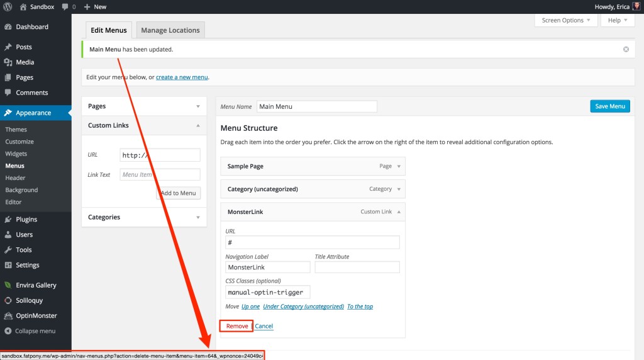Viewport: 644px width, 360px height.
Task: Collapse the MonsterLink menu item arrow
Action: (399, 212)
